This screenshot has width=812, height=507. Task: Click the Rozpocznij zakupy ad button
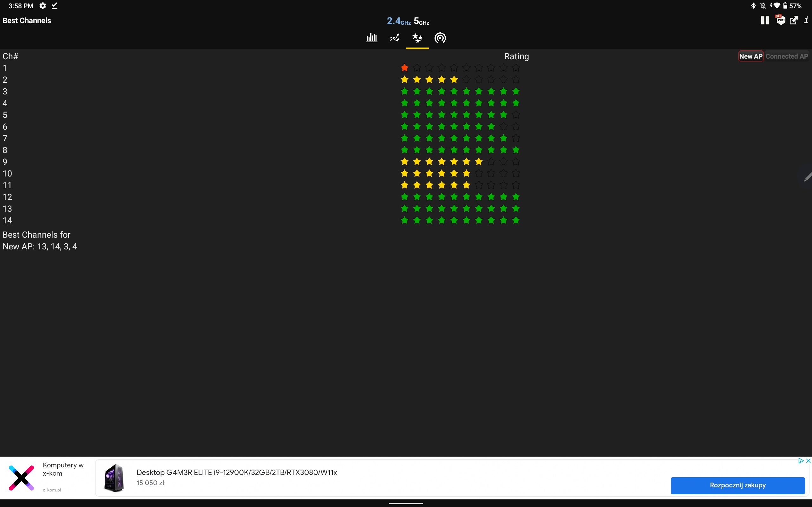pos(737,485)
